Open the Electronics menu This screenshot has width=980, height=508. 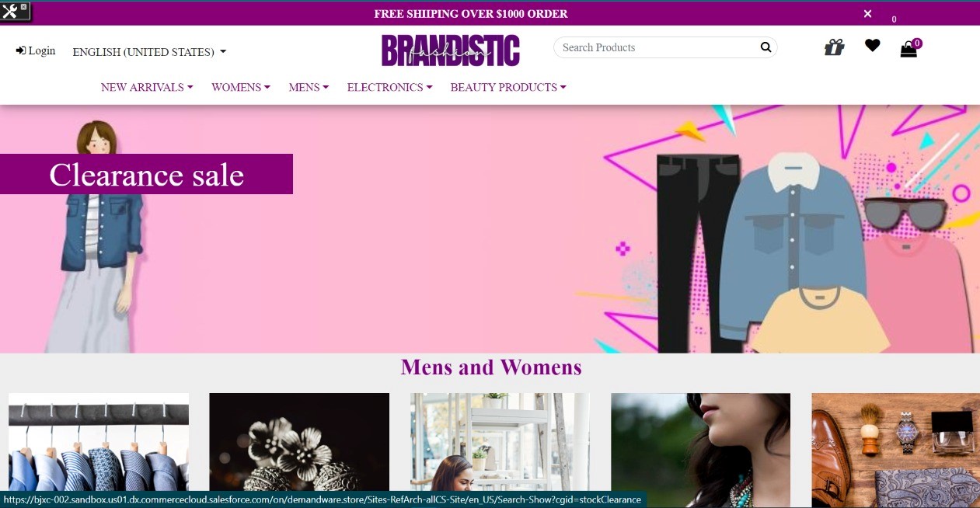tap(389, 87)
